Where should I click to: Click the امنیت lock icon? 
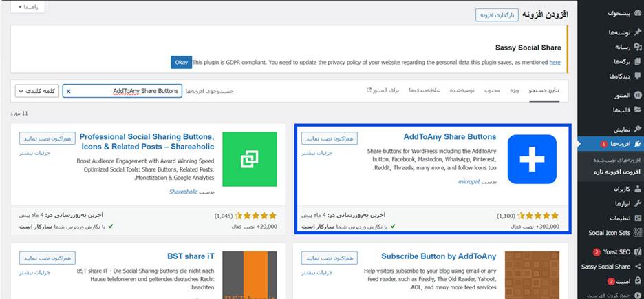click(x=637, y=281)
